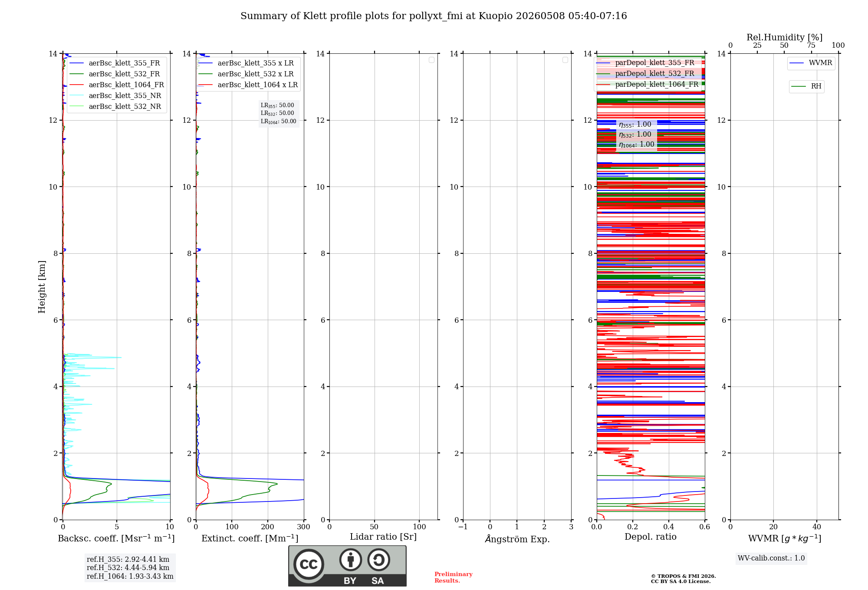Viewport: 868px width, 590px height.
Task: Click the © TROPOS & FMI 2026 copyright text
Action: [x=683, y=576]
